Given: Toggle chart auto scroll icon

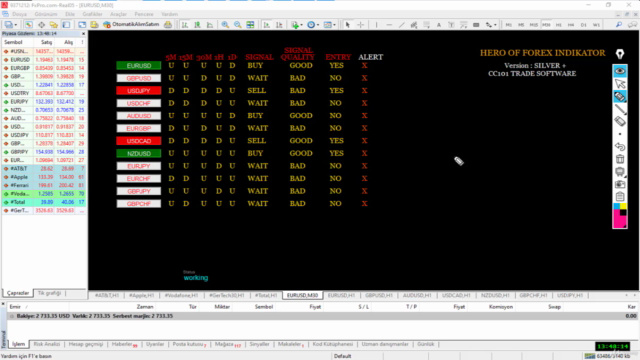Looking at the screenshot, I should tap(267, 25).
